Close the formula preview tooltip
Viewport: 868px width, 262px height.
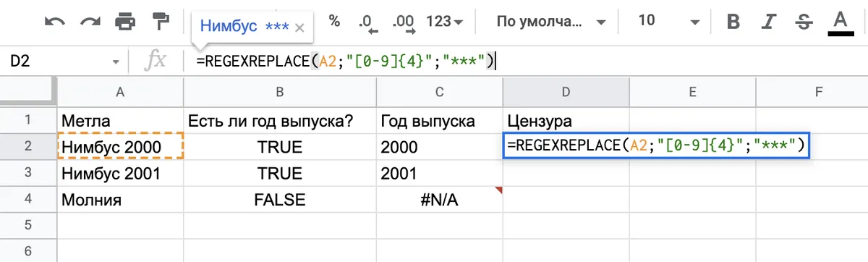click(300, 28)
